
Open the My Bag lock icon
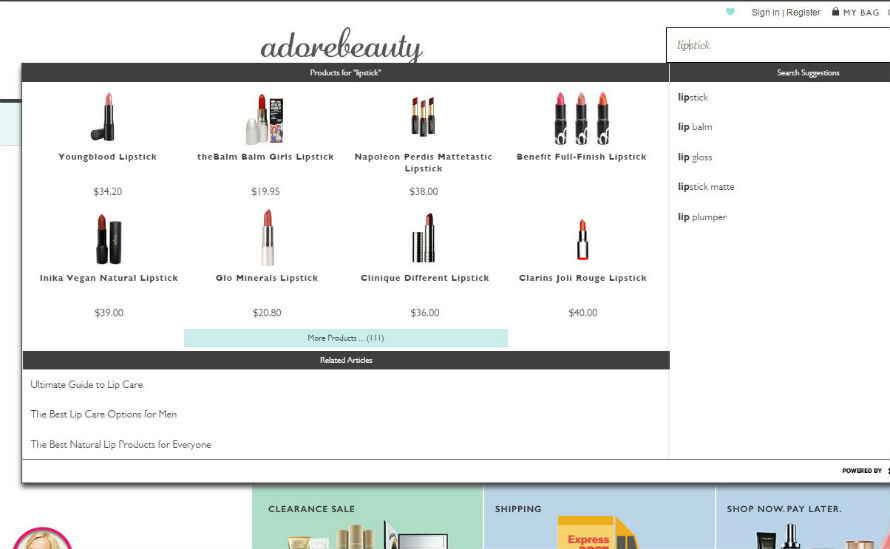[x=835, y=12]
